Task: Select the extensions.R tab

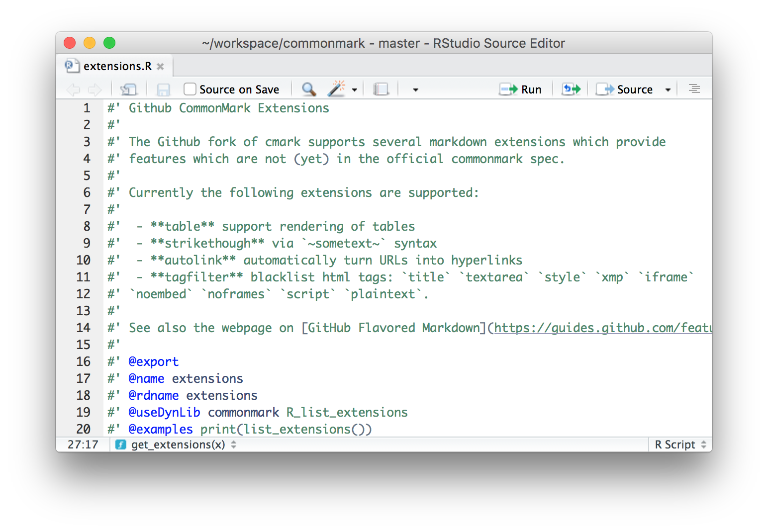Action: pyautogui.click(x=117, y=66)
